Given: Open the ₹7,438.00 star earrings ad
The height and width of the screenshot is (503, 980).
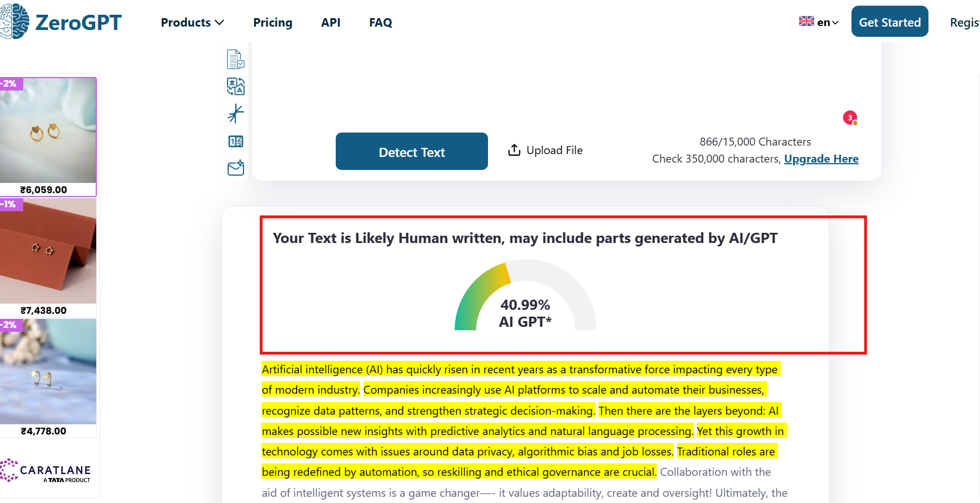Looking at the screenshot, I should [x=48, y=252].
